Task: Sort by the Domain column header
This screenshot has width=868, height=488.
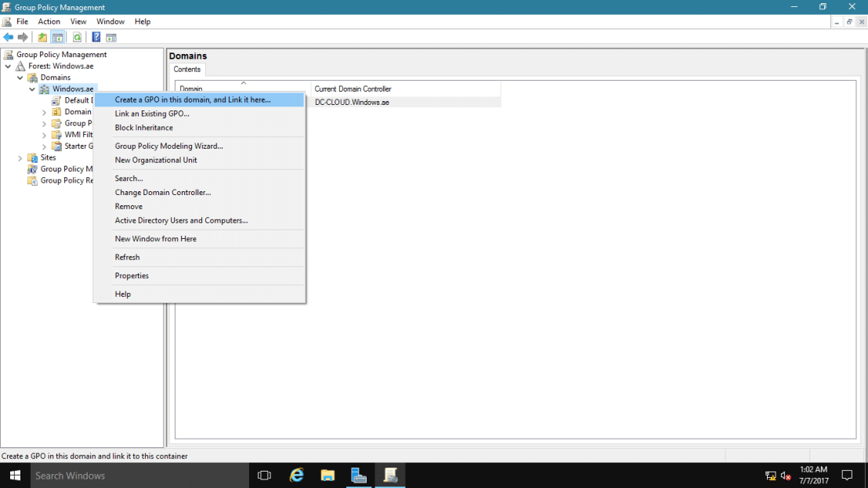Action: click(x=243, y=89)
